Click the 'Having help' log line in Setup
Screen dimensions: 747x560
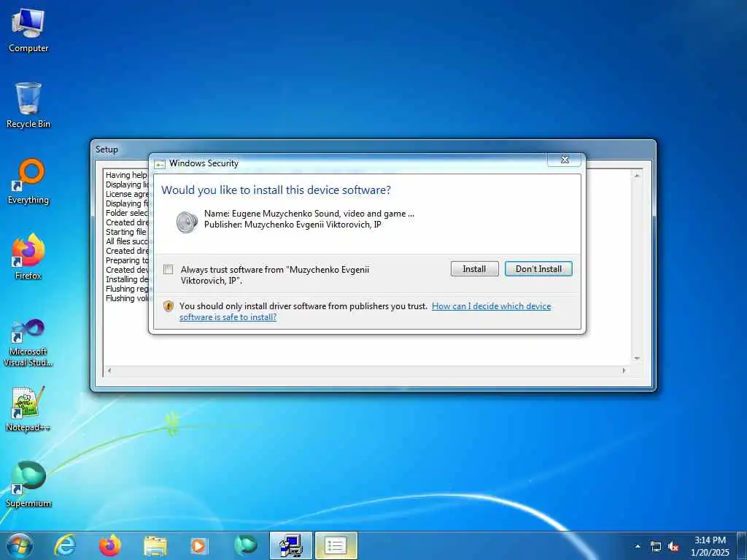tap(127, 175)
